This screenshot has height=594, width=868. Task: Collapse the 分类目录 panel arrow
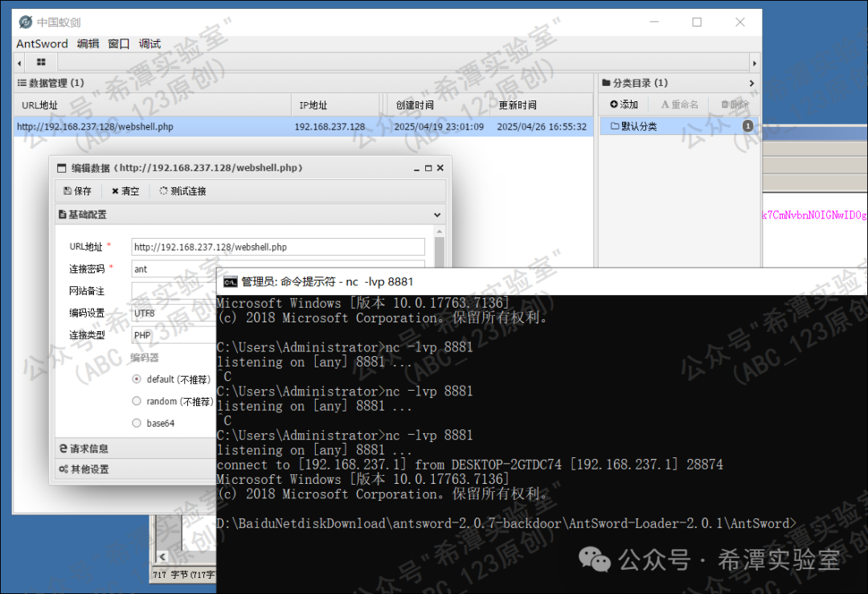[x=751, y=83]
